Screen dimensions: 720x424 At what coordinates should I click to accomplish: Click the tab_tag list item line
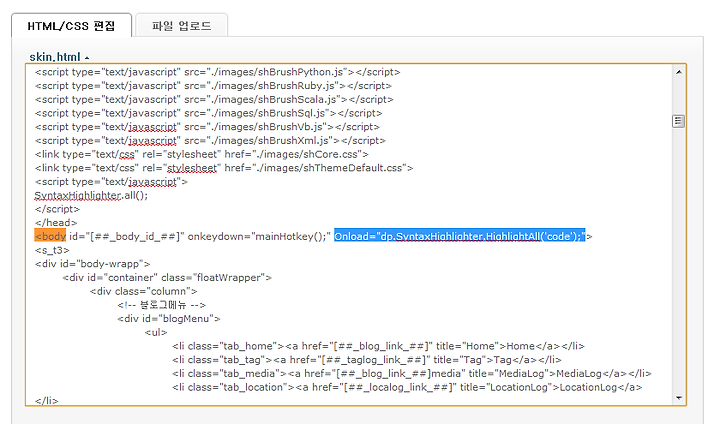click(367, 360)
